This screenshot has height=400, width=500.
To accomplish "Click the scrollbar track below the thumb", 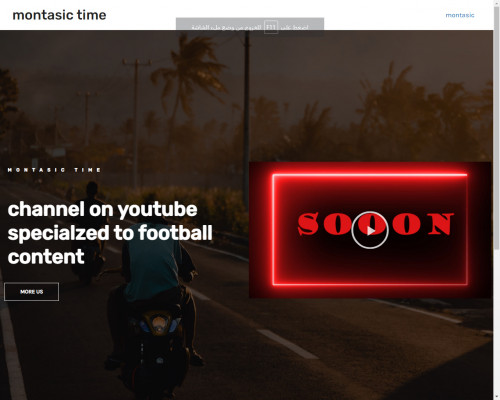I will [496, 323].
